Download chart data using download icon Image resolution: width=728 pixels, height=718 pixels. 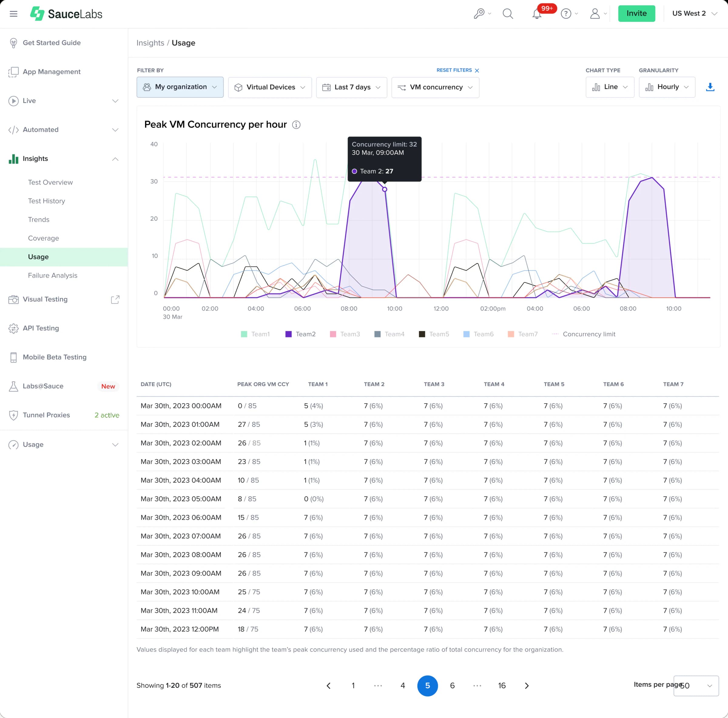(710, 87)
